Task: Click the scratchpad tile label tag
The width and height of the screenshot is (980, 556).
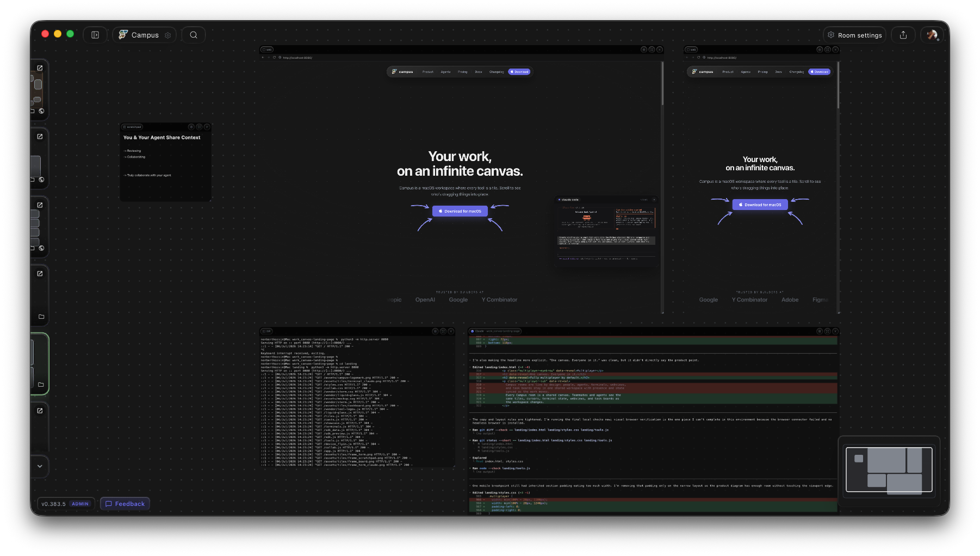Action: [132, 127]
